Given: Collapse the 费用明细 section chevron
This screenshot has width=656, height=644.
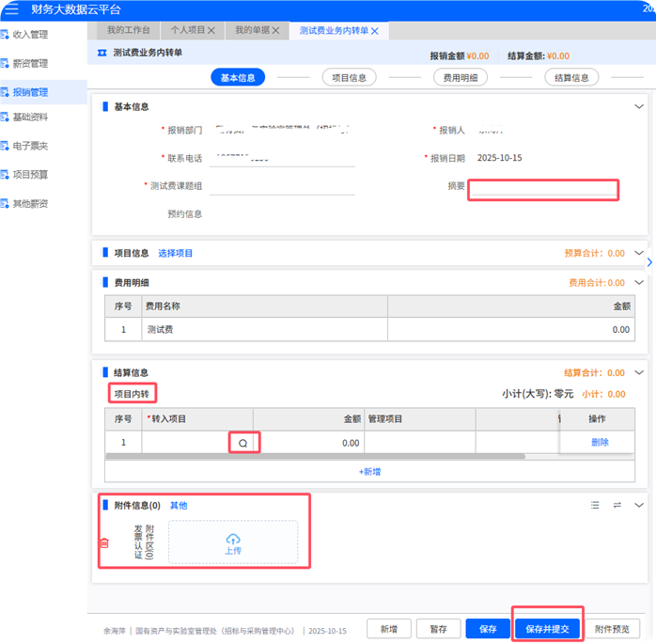Looking at the screenshot, I should pyautogui.click(x=639, y=282).
